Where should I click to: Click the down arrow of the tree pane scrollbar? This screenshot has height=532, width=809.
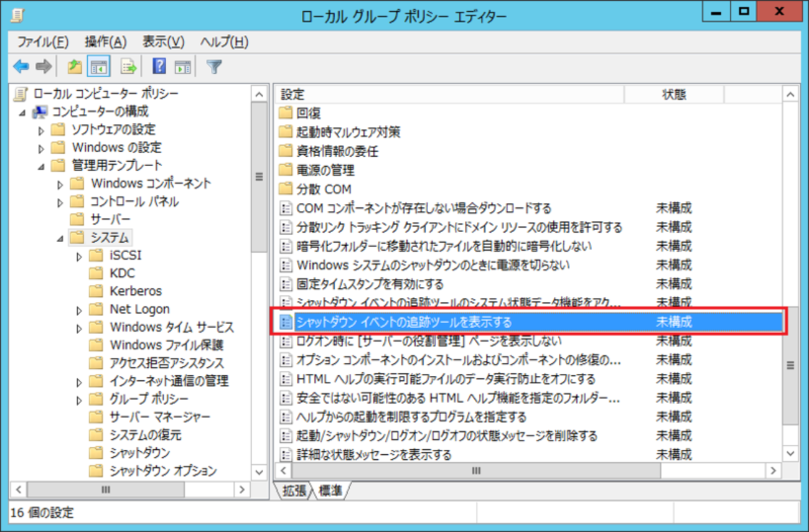[x=260, y=473]
